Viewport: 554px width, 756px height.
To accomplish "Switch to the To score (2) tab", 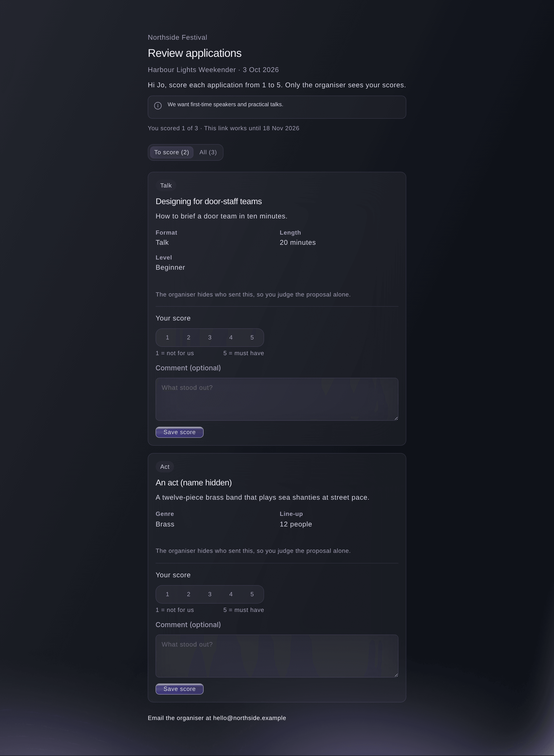I will point(171,152).
